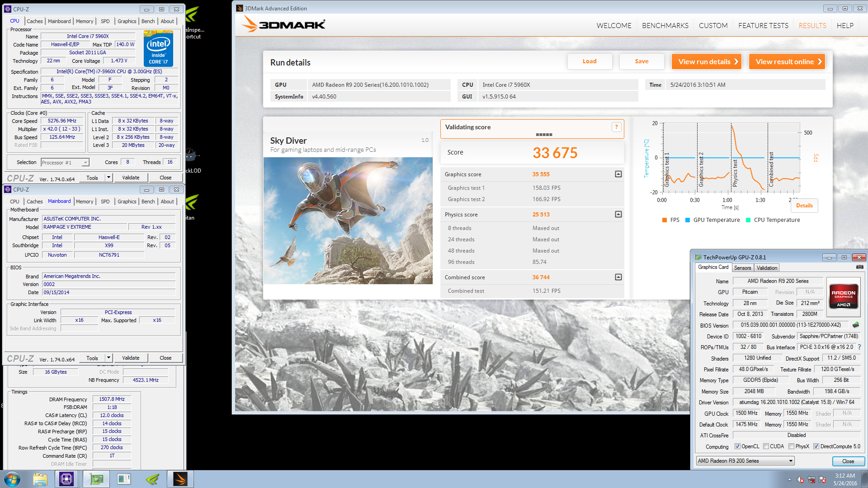868x488 pixels.
Task: Click the disconnected network tray icon
Action: pyautogui.click(x=811, y=480)
